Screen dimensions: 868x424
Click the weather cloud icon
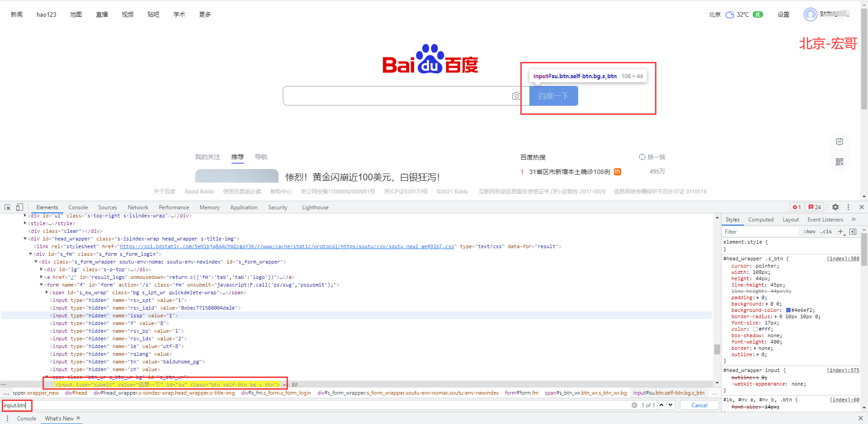coord(730,14)
